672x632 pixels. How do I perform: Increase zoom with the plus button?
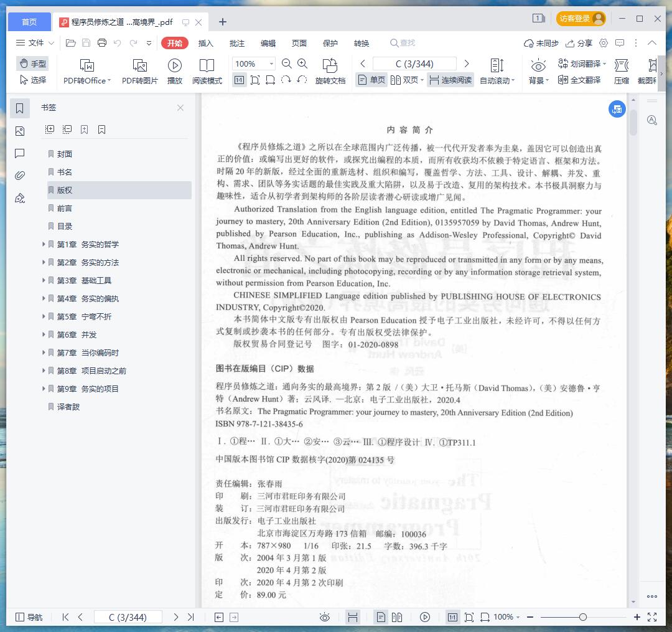point(637,617)
